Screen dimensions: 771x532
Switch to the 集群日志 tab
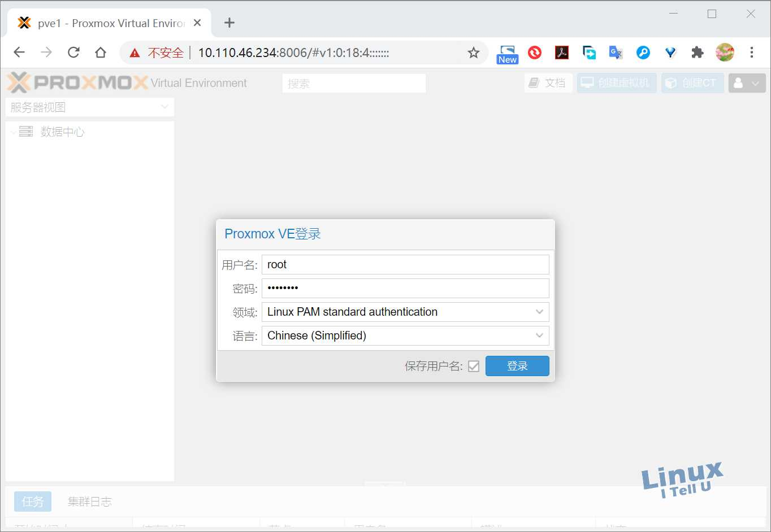click(x=90, y=502)
